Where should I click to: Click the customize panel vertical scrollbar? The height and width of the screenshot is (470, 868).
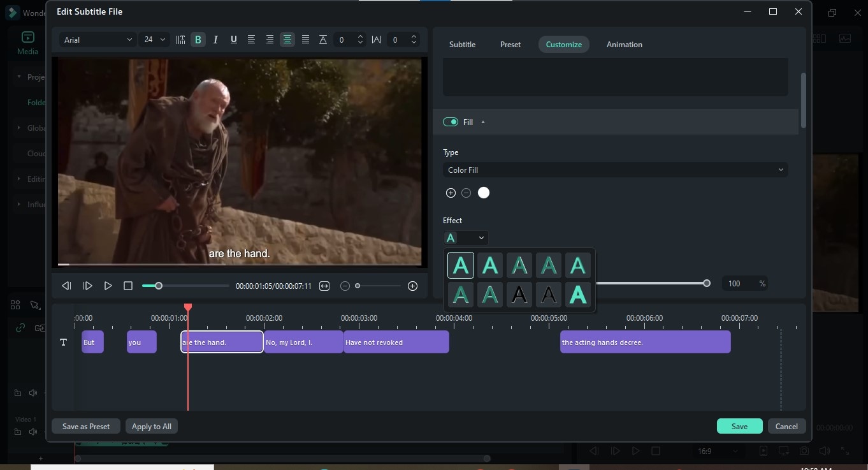click(803, 100)
